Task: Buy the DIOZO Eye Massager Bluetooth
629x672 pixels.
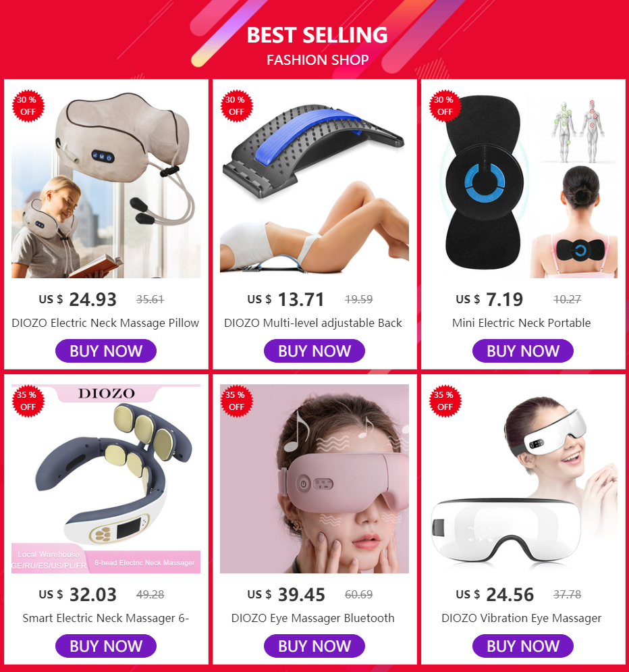Action: 314,646
